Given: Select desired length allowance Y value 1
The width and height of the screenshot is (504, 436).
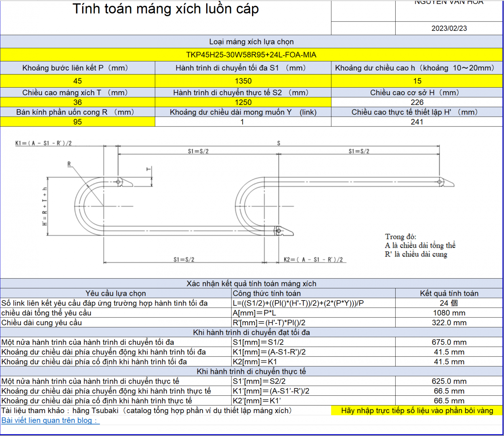Looking at the screenshot, I should pos(243,122).
